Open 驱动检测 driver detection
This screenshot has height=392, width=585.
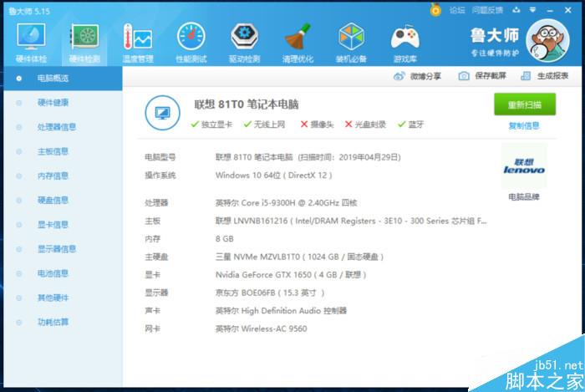coord(244,43)
